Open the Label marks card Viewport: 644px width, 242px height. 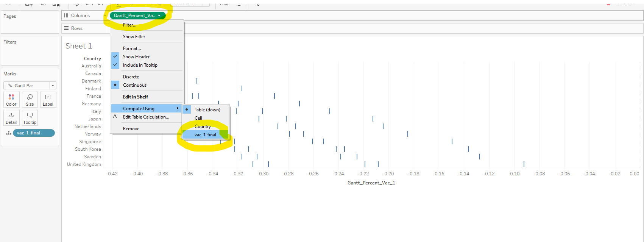click(48, 100)
